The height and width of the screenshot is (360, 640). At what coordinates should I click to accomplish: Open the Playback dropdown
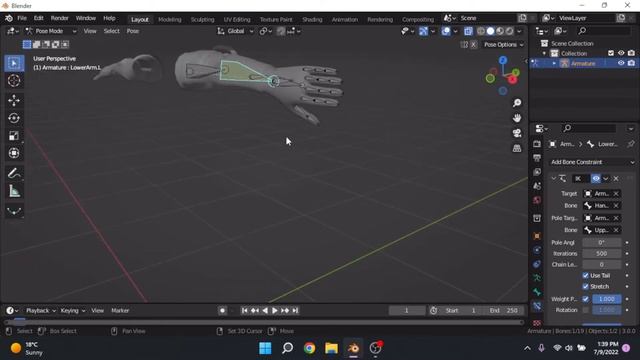coord(40,311)
